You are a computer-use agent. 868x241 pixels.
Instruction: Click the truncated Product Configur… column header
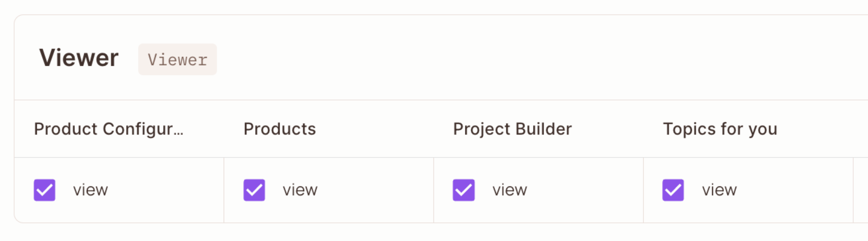tap(108, 129)
